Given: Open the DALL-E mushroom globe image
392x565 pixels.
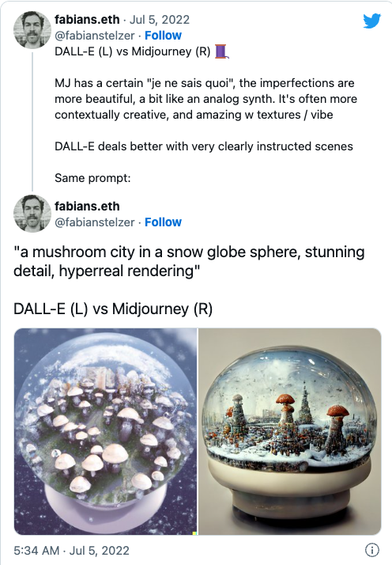Looking at the screenshot, I should click(105, 431).
